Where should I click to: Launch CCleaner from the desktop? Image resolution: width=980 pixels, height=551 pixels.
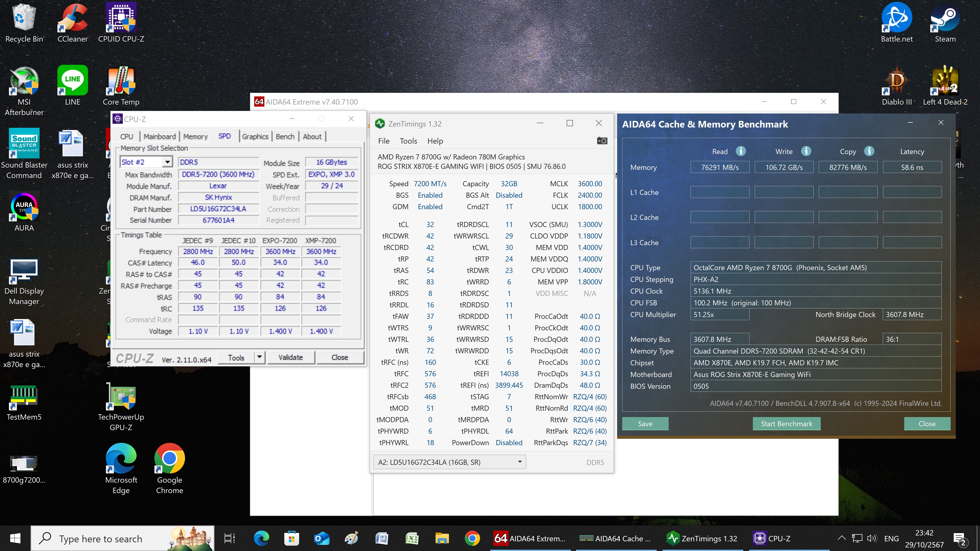click(72, 23)
